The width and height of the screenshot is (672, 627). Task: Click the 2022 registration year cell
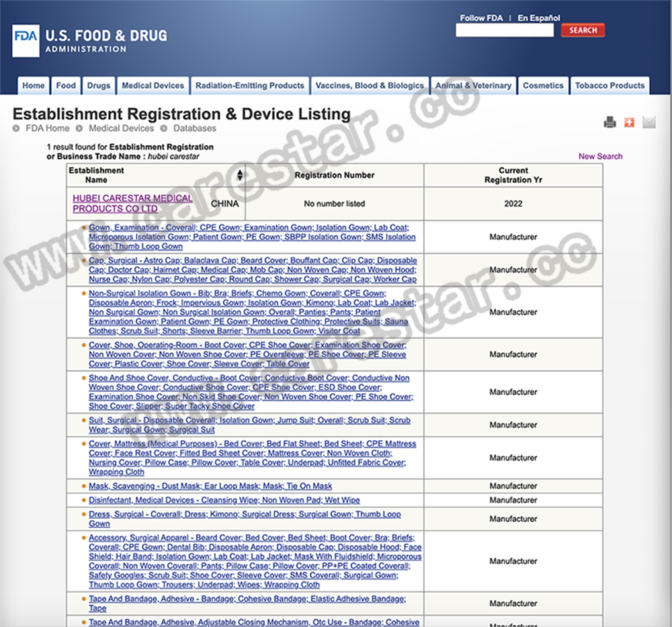513,204
